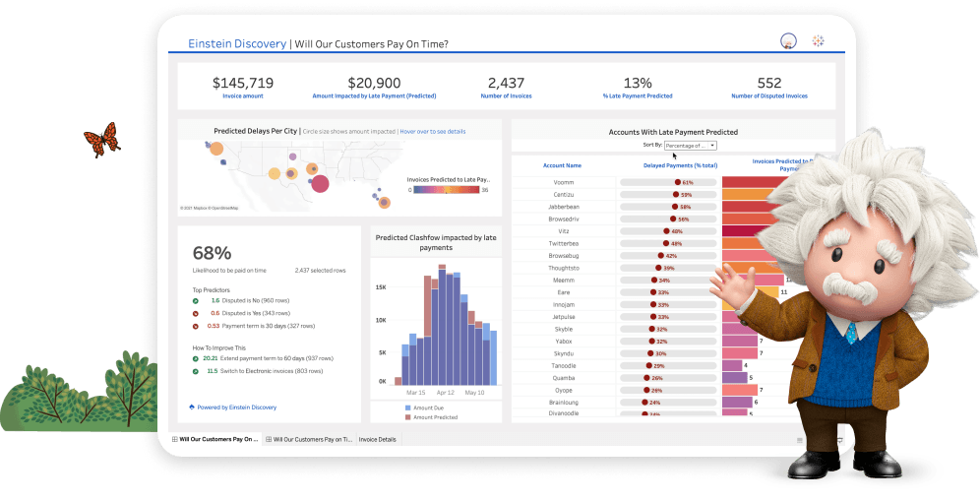Click the Tanoodle bar labeled 4
Screen dimensions: 980x502
pos(732,366)
